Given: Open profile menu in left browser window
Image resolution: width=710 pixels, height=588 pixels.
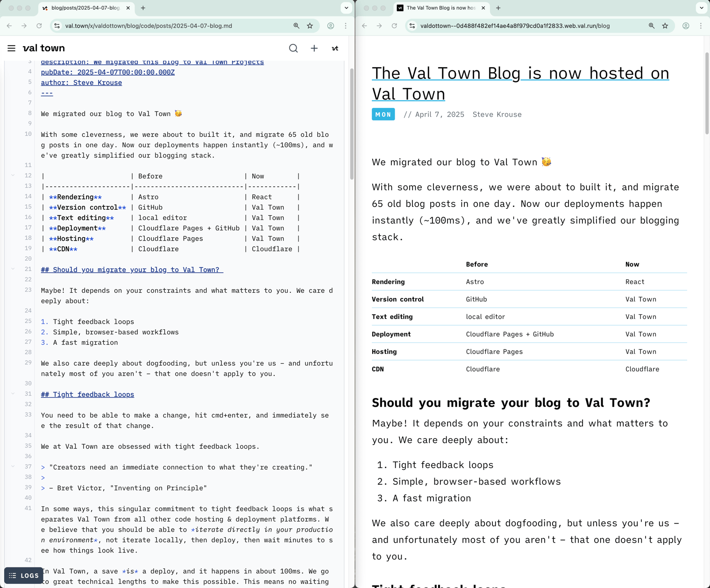Looking at the screenshot, I should pyautogui.click(x=331, y=26).
